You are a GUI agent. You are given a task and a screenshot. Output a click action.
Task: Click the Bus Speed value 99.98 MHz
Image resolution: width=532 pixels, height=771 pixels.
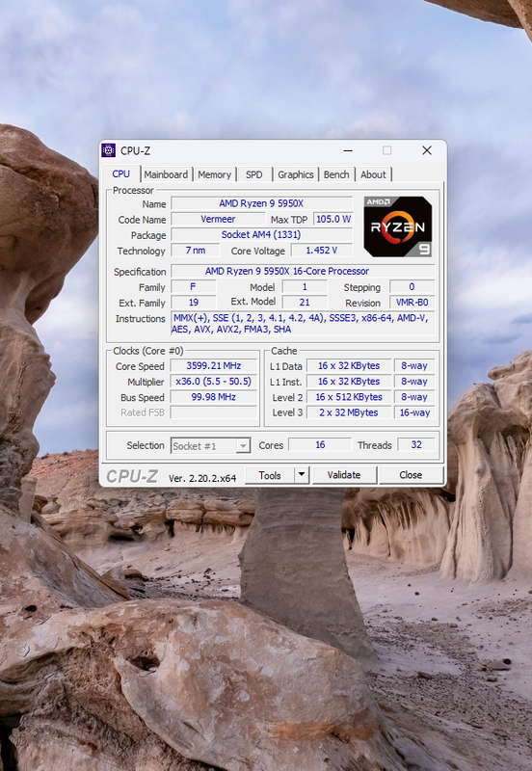pos(214,397)
